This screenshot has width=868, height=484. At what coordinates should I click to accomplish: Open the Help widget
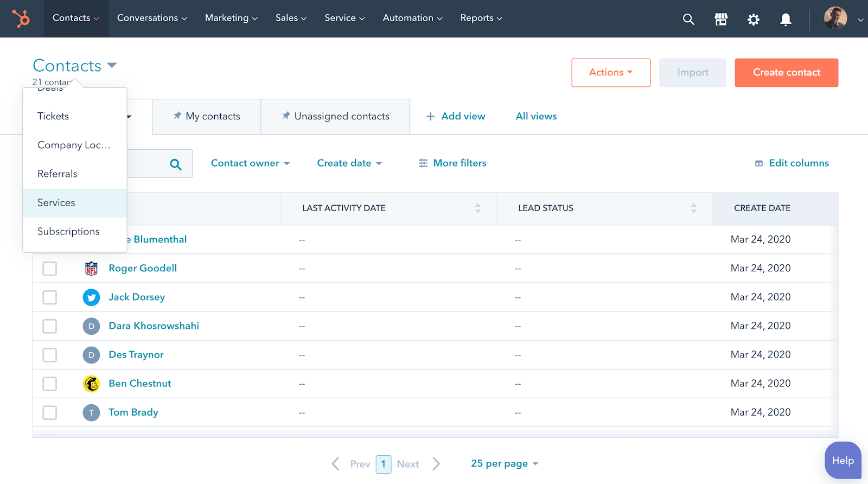(843, 461)
